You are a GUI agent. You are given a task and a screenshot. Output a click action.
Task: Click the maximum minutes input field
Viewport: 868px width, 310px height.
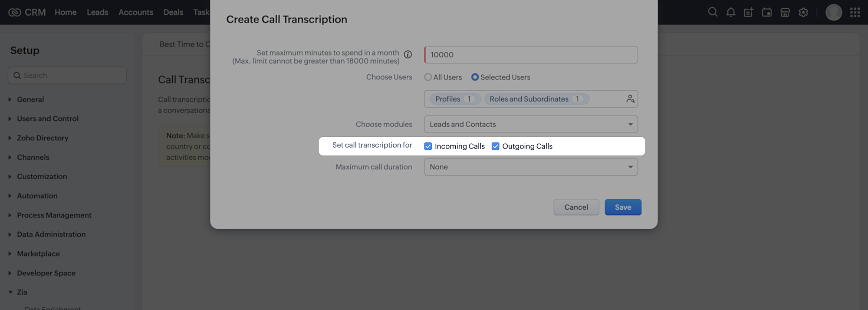[531, 55]
